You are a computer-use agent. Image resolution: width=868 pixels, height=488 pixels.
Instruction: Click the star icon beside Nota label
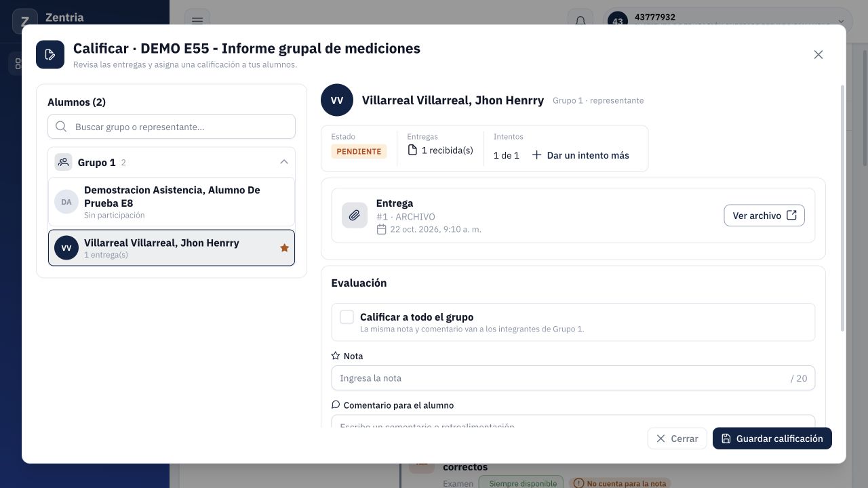pyautogui.click(x=336, y=356)
